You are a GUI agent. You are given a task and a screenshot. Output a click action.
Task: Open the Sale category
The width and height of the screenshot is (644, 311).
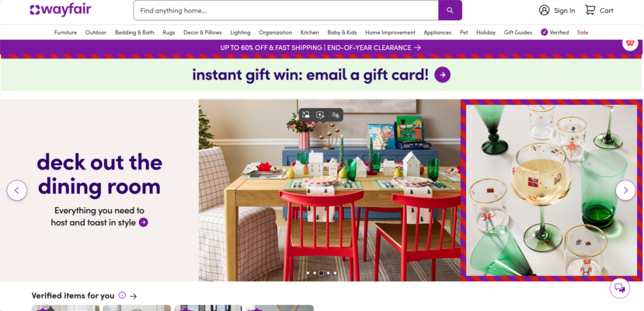tap(583, 32)
